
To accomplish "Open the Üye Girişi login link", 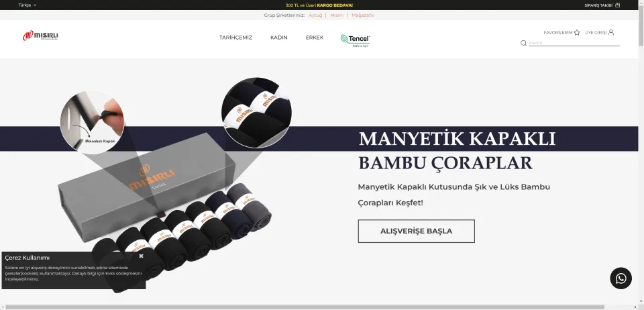I will click(x=596, y=32).
